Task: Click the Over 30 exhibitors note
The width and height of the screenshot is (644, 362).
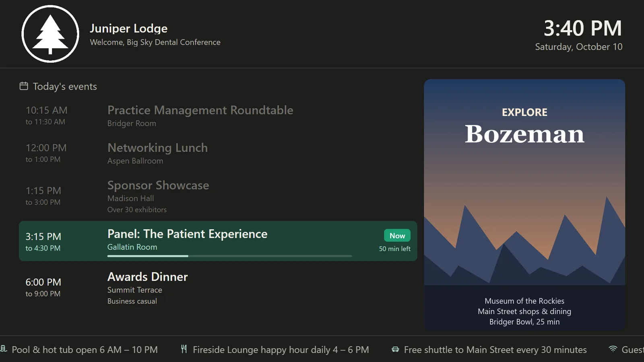Action: (137, 210)
